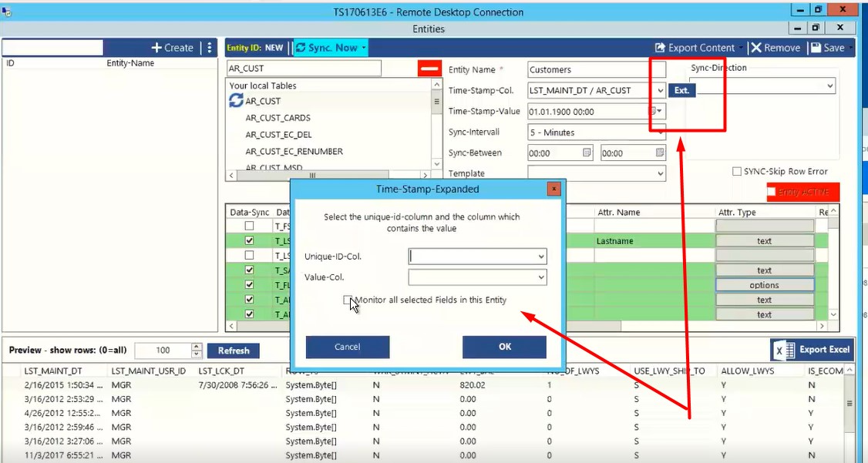
Task: Toggle Data-Sync checkbox for T_SA row
Action: [249, 270]
